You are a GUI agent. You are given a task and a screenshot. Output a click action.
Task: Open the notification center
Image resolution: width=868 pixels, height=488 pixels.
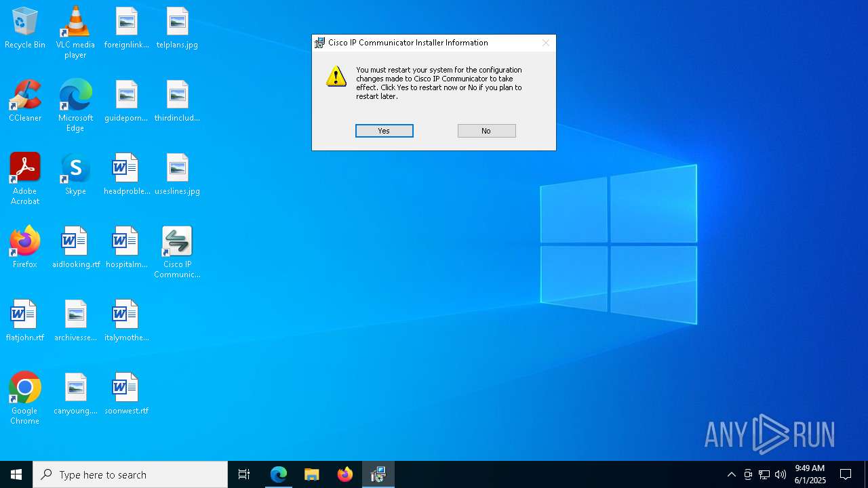846,474
